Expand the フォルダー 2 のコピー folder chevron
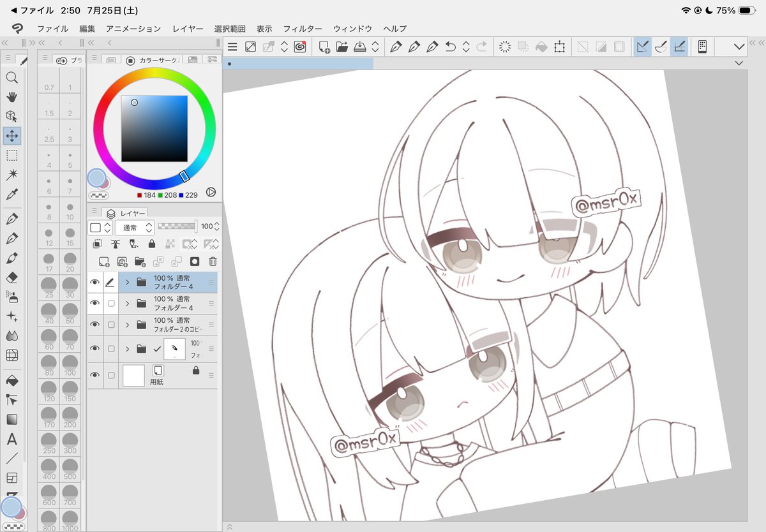This screenshot has width=766, height=532. [x=127, y=325]
